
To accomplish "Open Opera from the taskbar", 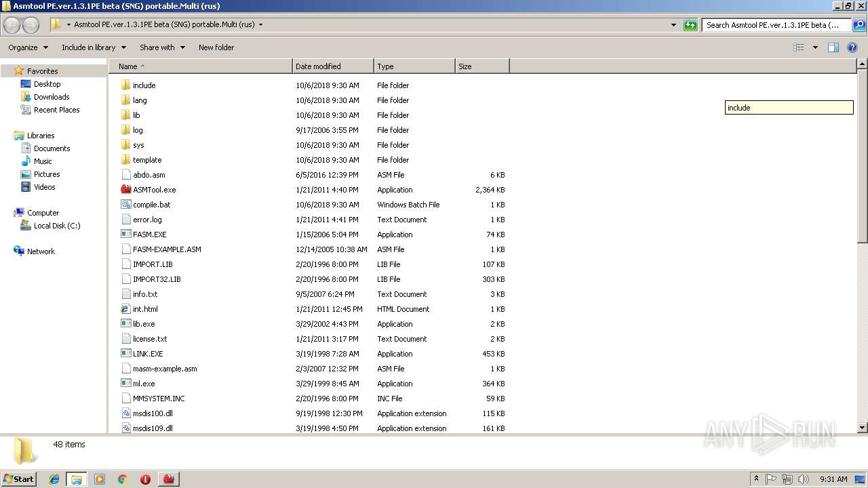I will [145, 479].
